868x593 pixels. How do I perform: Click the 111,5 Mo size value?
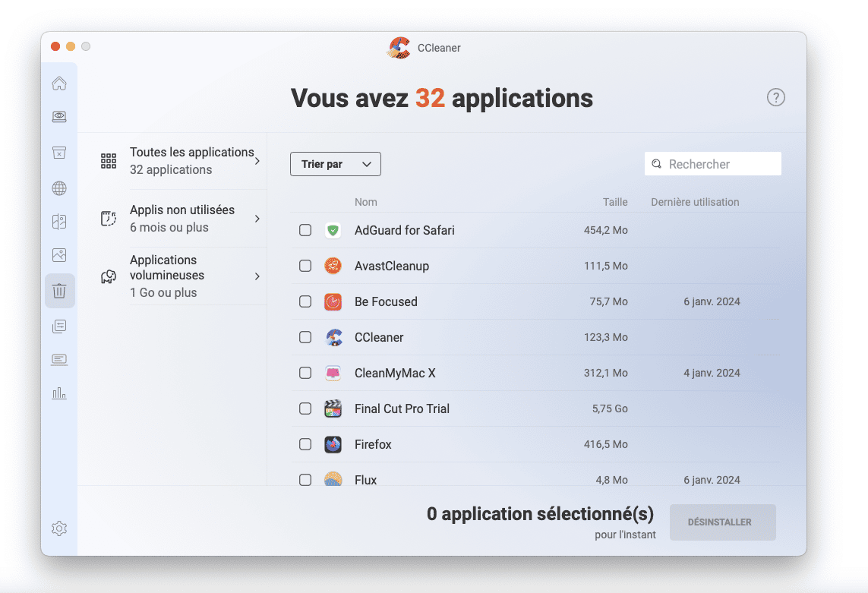tap(605, 266)
